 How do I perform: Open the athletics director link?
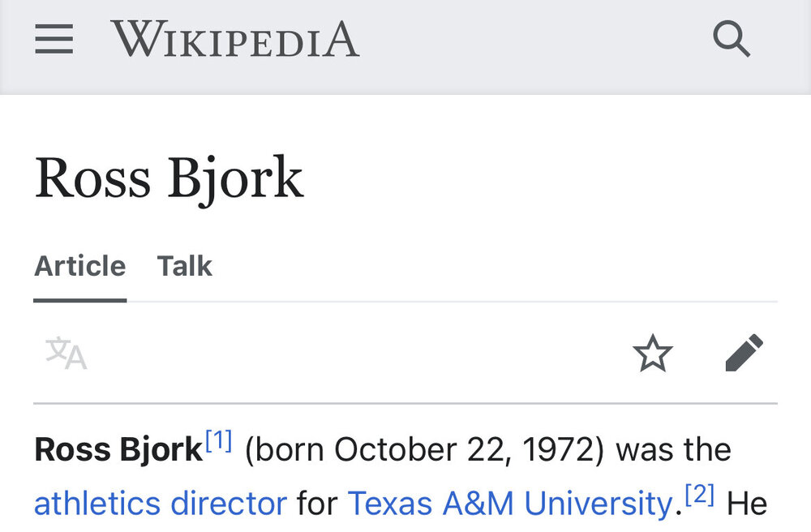click(161, 504)
